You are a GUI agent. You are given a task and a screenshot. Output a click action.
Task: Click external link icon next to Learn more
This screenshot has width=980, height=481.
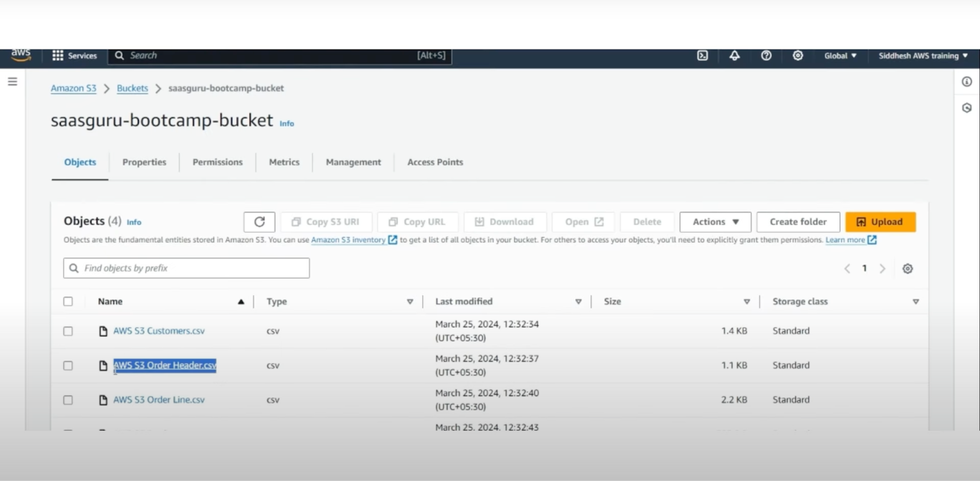point(872,240)
